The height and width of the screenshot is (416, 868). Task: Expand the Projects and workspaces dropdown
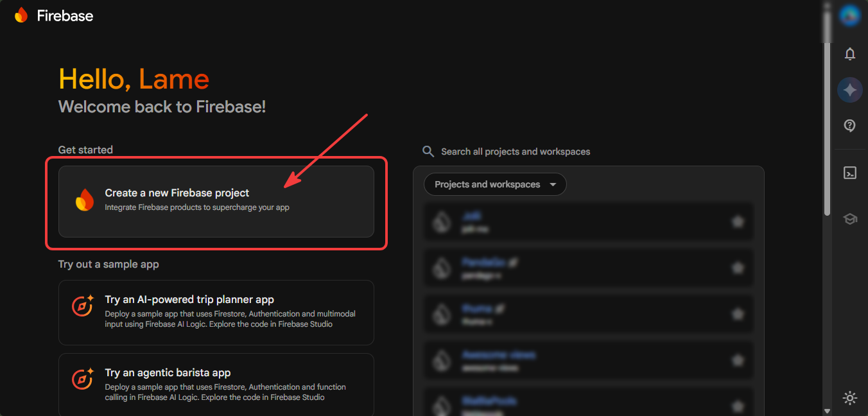click(x=495, y=184)
